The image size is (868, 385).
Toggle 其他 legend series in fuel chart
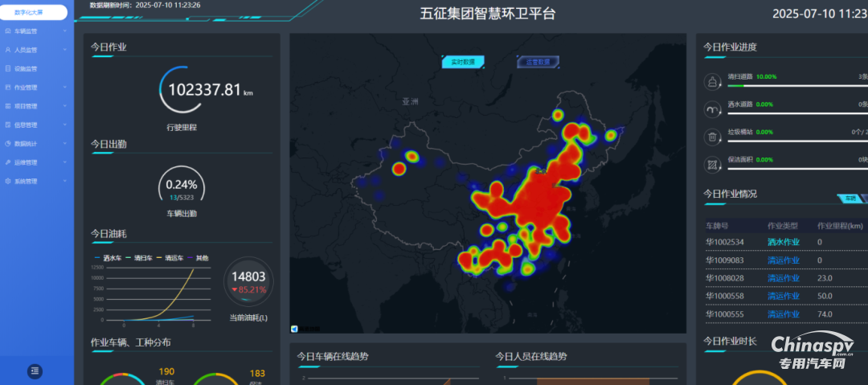(198, 257)
